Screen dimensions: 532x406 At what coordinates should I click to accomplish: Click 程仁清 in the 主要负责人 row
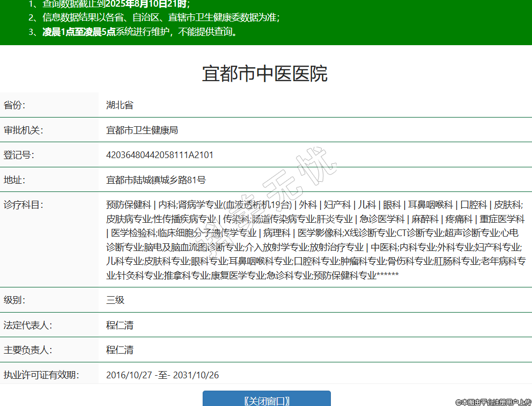120,350
